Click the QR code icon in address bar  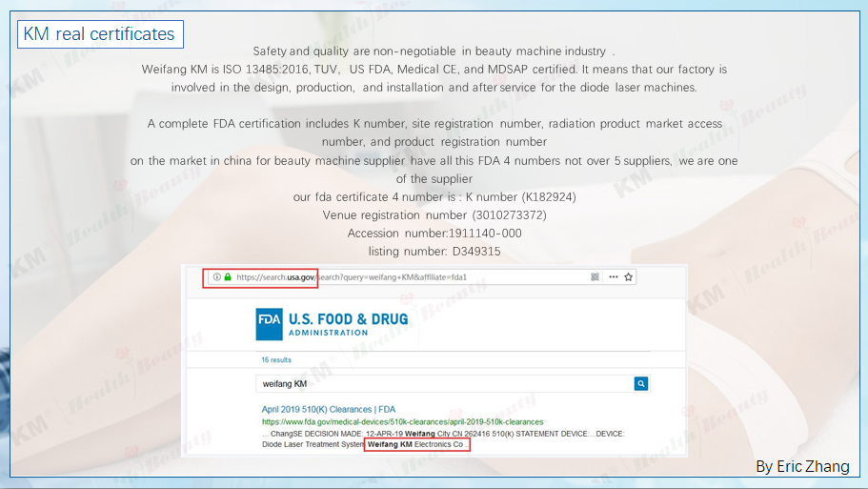click(595, 276)
